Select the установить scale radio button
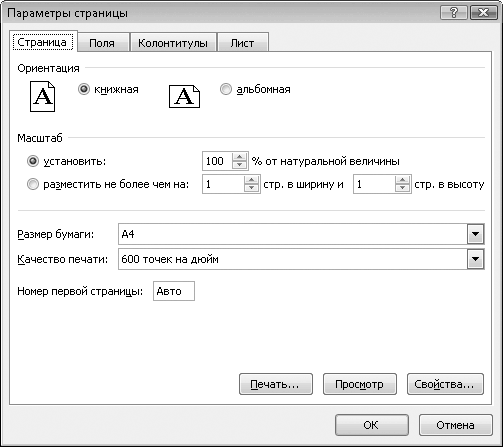The image size is (503, 447). click(x=33, y=161)
